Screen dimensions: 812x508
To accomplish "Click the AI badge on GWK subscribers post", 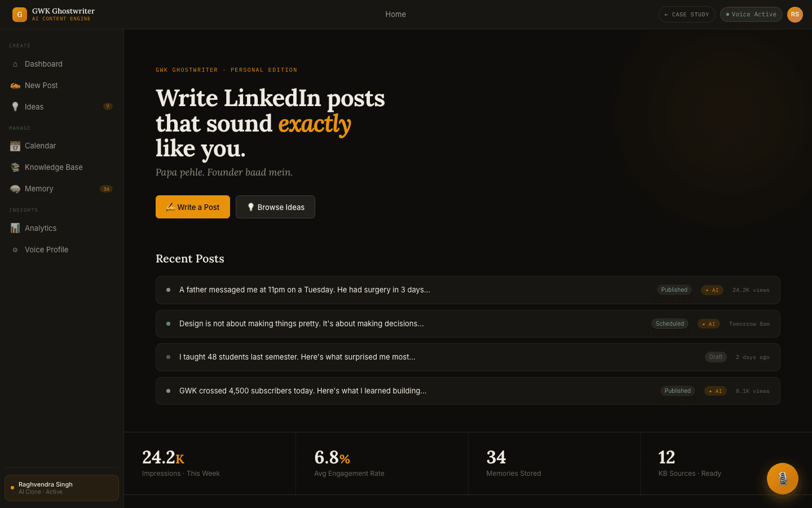I will click(716, 391).
